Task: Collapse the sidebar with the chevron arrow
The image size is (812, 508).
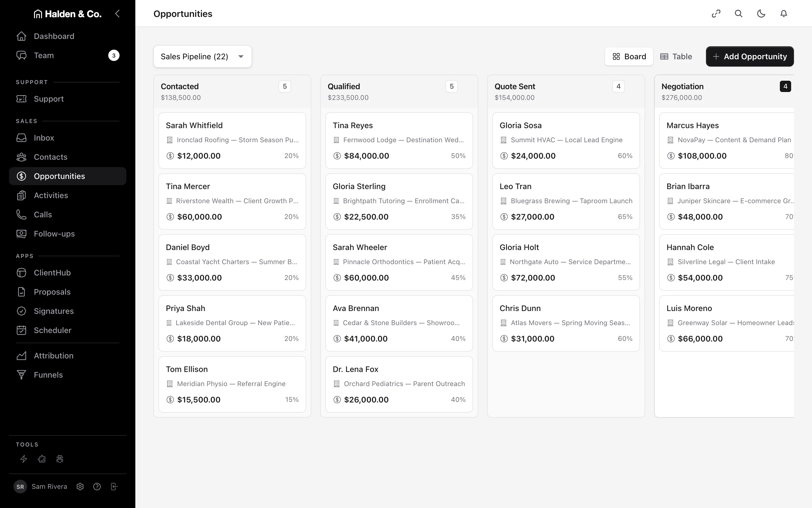Action: pyautogui.click(x=117, y=14)
